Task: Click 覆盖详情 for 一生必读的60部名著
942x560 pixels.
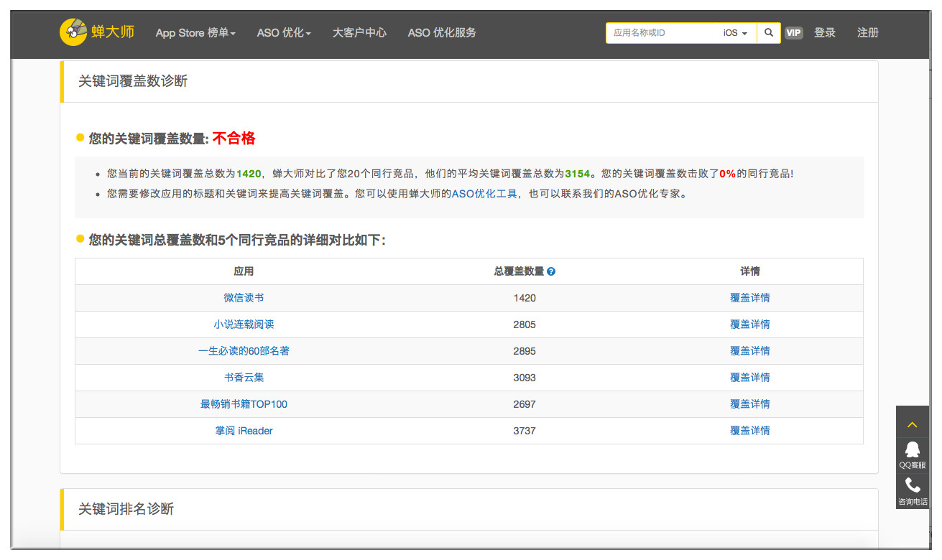Action: pos(749,351)
